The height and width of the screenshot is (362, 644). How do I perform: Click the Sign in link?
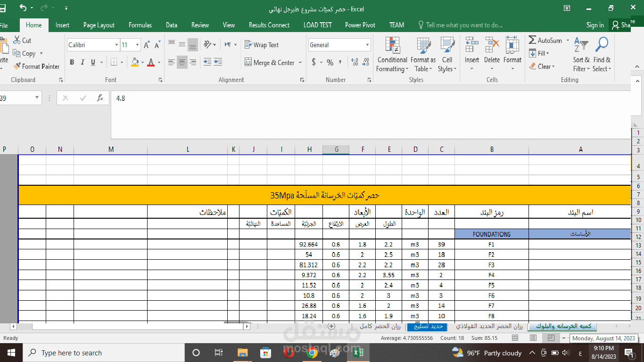[x=595, y=25]
